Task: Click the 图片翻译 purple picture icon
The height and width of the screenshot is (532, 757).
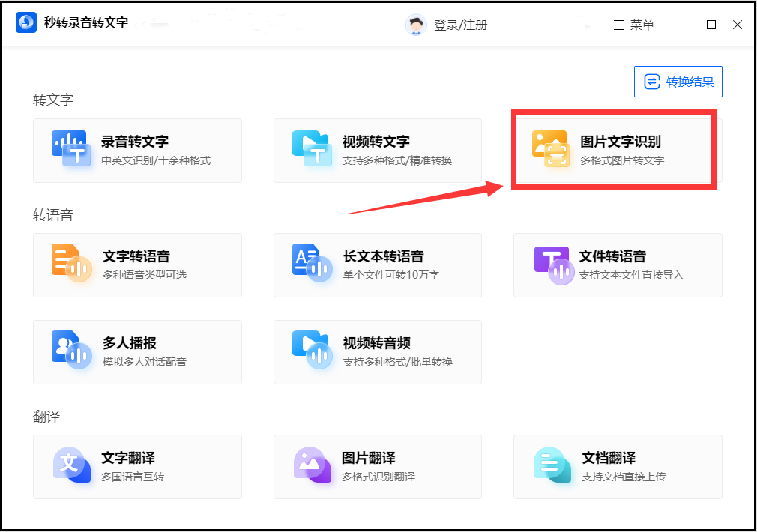Action: tap(313, 465)
